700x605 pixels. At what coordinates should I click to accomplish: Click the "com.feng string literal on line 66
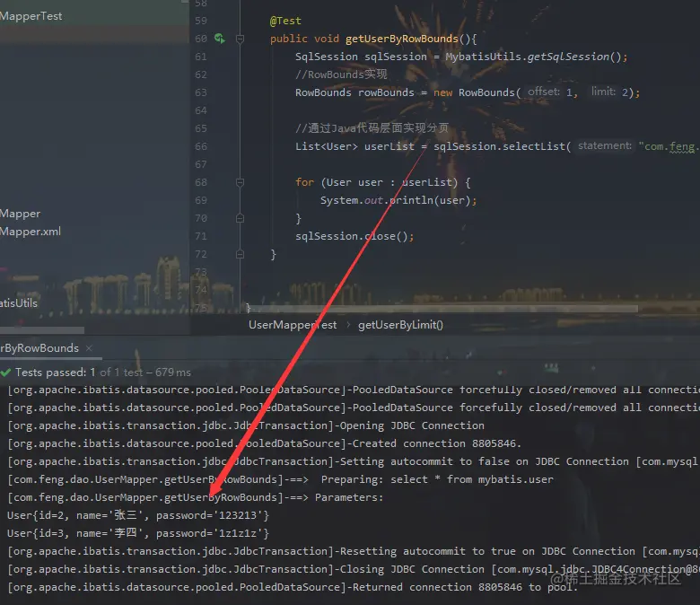coord(669,146)
